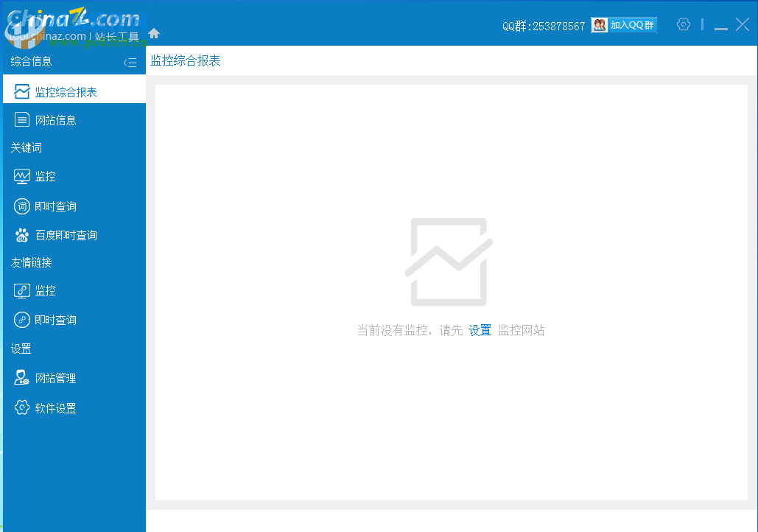Image resolution: width=758 pixels, height=532 pixels.
Task: Click the home icon in the title bar
Action: tap(153, 32)
